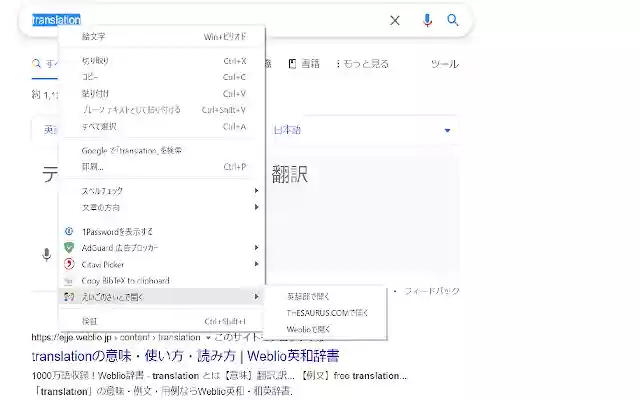Click the 日本語 language label
Image resolution: width=640 pixels, height=400 pixels.
tap(287, 130)
